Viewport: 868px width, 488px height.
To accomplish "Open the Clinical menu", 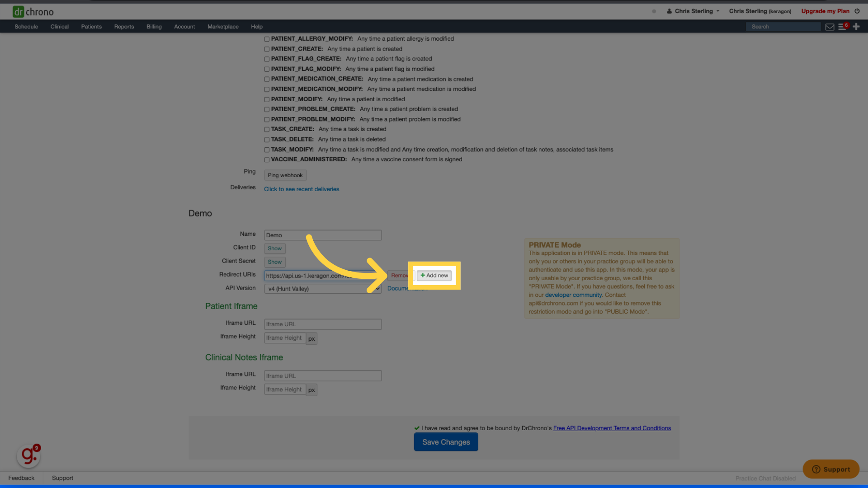I will tap(60, 27).
